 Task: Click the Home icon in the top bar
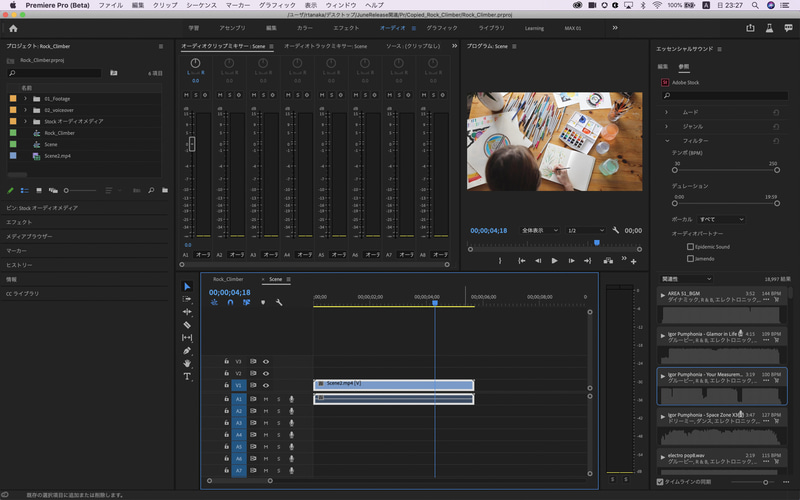[x=14, y=28]
